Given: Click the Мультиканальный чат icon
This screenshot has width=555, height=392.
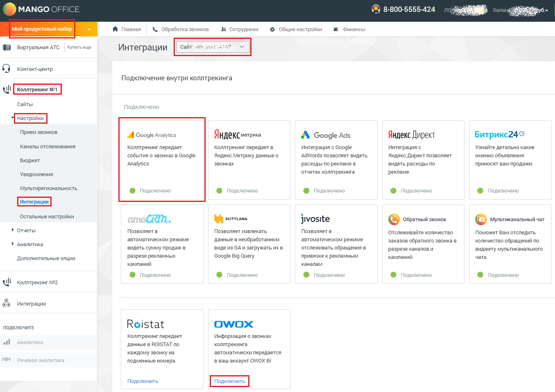Looking at the screenshot, I should pos(481,219).
